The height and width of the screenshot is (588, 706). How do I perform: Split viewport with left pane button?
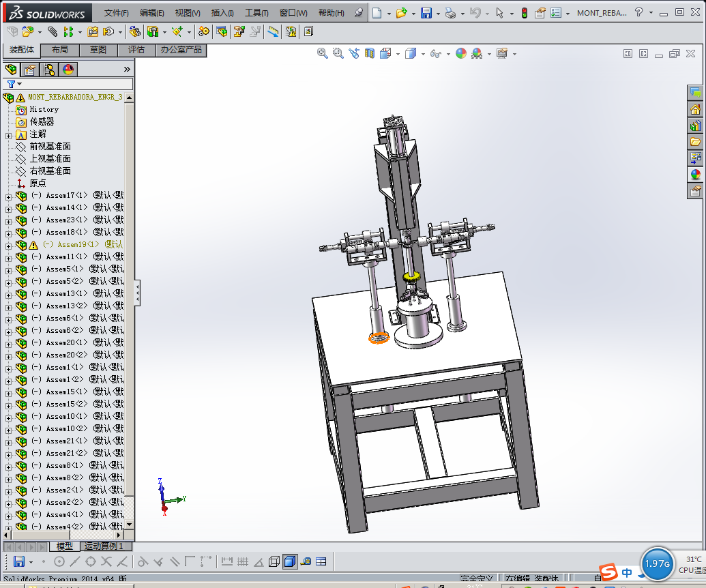coord(628,54)
